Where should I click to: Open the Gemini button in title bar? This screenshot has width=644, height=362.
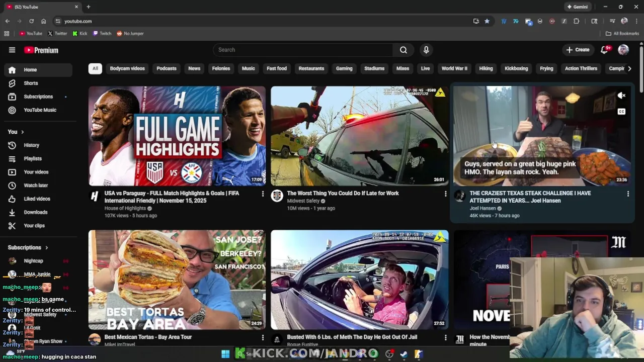[x=577, y=7]
